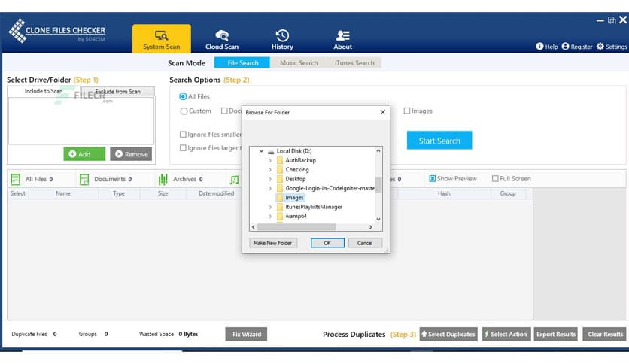This screenshot has width=629, height=364.
Task: Click the Desktop folder icon
Action: [280, 179]
